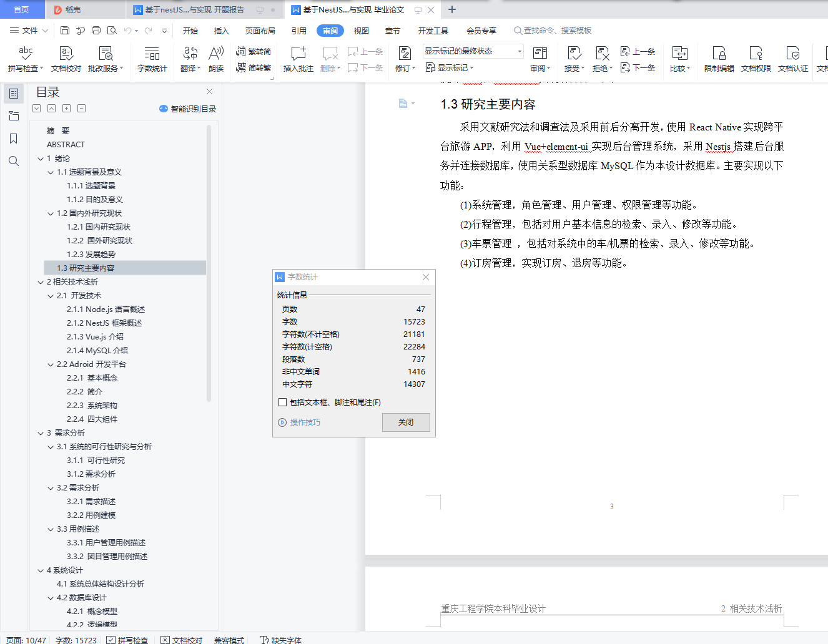Viewport: 828px width, 644px height.
Task: Reject change with 拒绝 button
Action: [602, 59]
